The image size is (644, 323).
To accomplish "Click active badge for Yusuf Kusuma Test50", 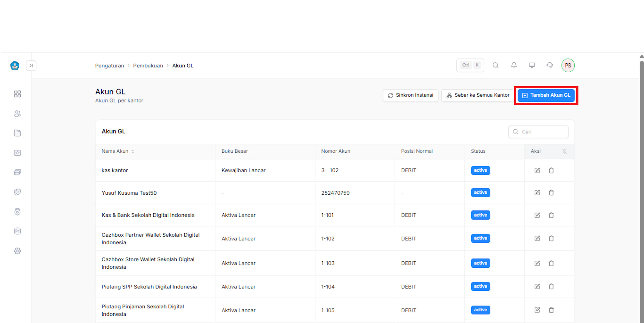I will click(x=480, y=193).
